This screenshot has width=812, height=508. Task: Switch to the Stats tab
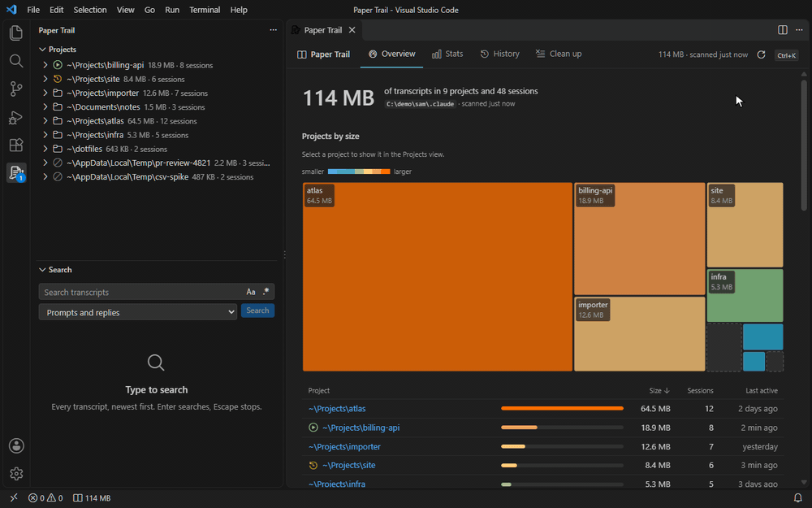(447, 54)
